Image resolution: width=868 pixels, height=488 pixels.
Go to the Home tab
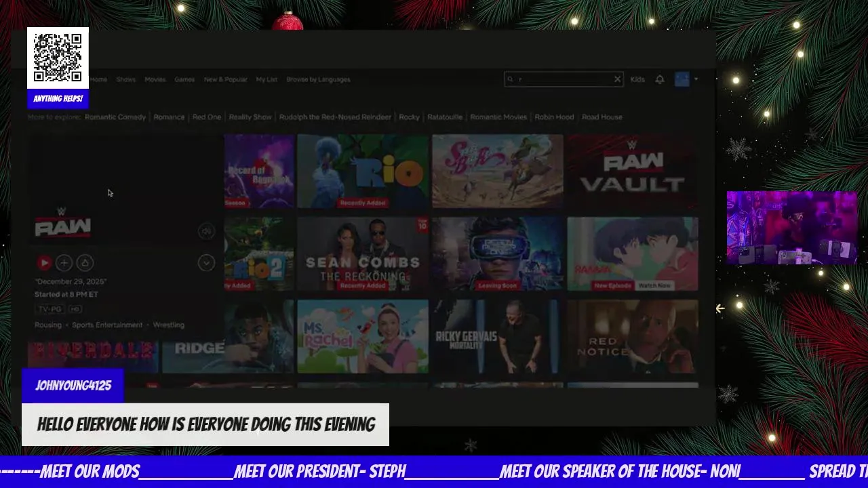point(98,79)
